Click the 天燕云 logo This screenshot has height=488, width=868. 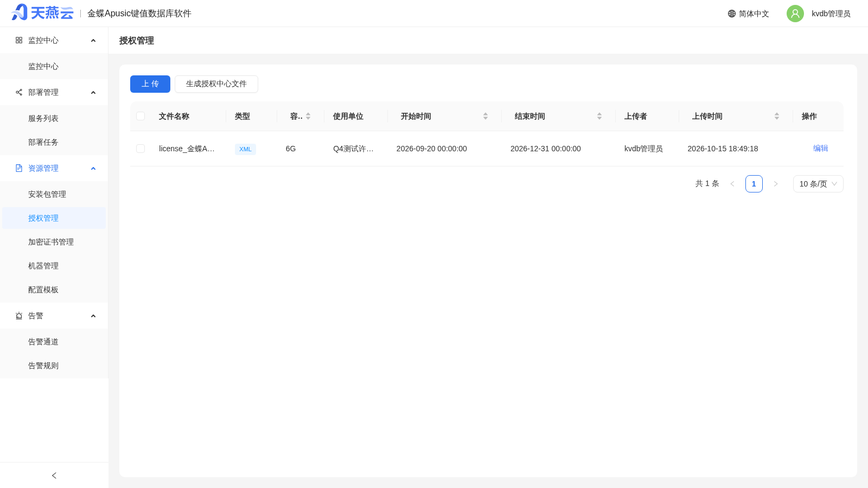click(42, 12)
